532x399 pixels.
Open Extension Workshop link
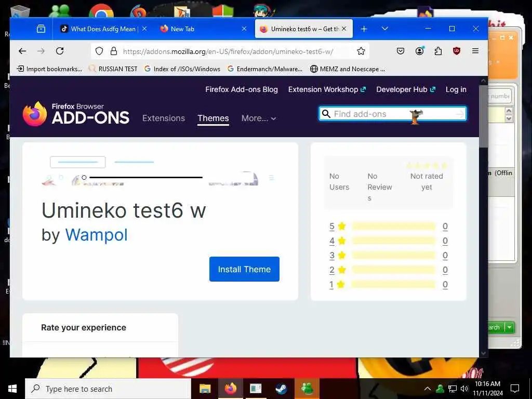pos(327,89)
